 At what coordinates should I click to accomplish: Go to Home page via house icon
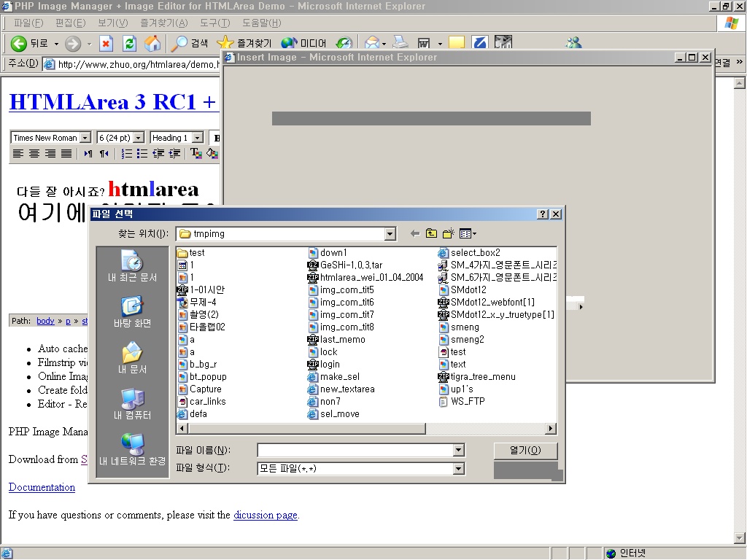pos(152,43)
